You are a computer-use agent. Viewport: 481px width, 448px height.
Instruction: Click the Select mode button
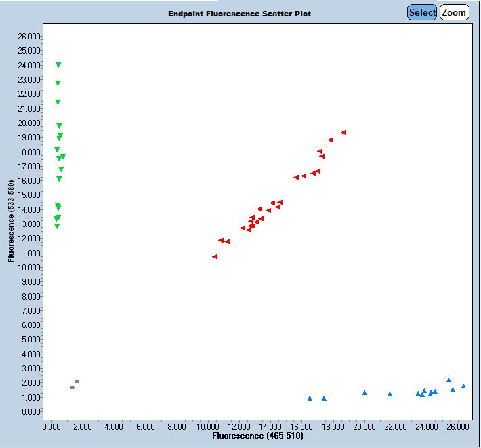coord(421,12)
